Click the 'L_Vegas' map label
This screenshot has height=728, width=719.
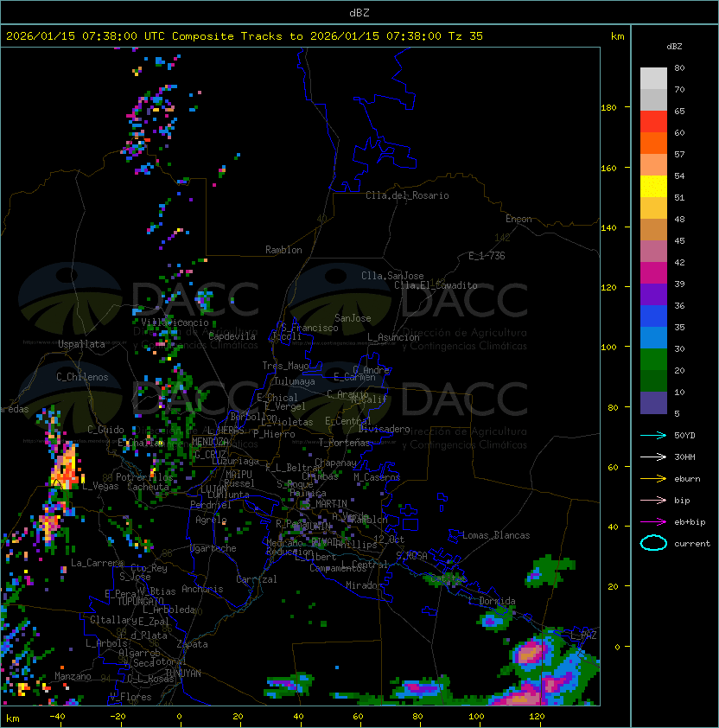pos(100,486)
